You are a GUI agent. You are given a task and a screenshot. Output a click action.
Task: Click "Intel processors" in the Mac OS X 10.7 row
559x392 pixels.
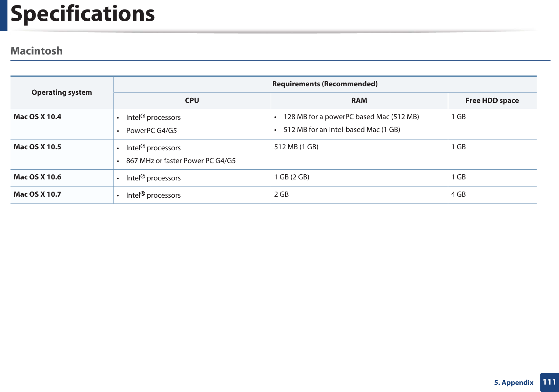153,195
